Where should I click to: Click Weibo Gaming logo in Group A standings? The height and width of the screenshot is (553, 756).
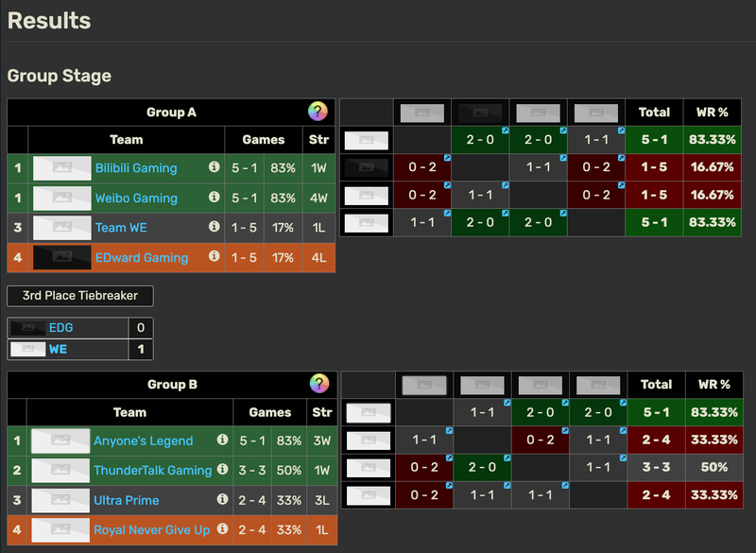click(61, 198)
